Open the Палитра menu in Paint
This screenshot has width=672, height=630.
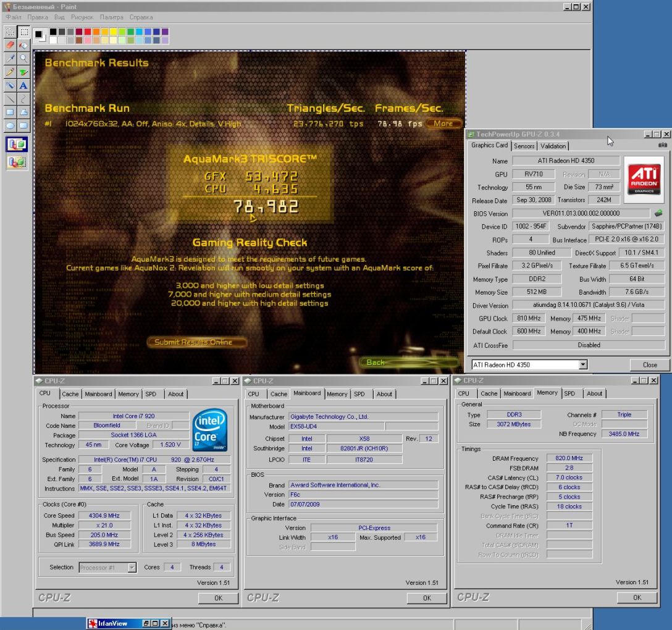click(111, 17)
